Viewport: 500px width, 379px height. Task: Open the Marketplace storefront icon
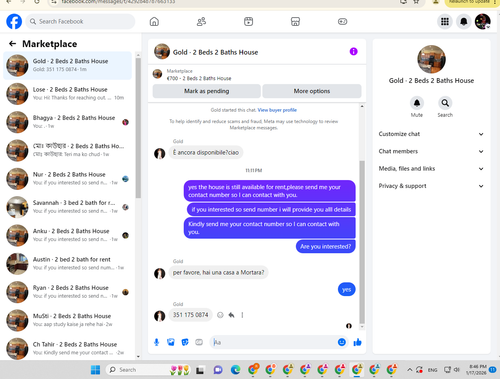point(295,22)
